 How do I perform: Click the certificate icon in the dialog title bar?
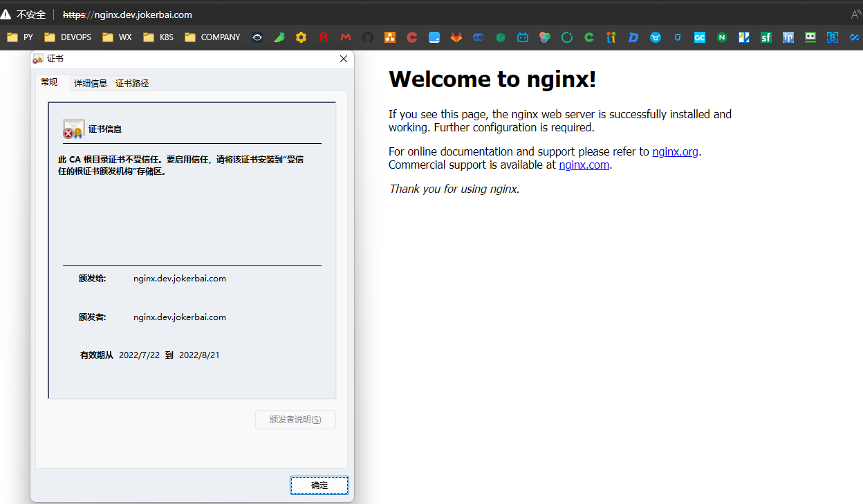tap(38, 59)
